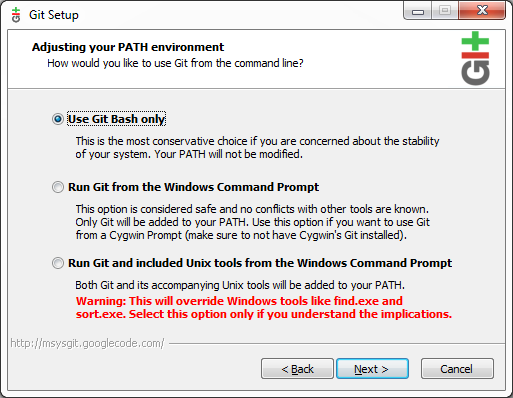Click the msysgit.googlecode.com URL text
Viewport: 513px width, 398px height.
pos(87,343)
